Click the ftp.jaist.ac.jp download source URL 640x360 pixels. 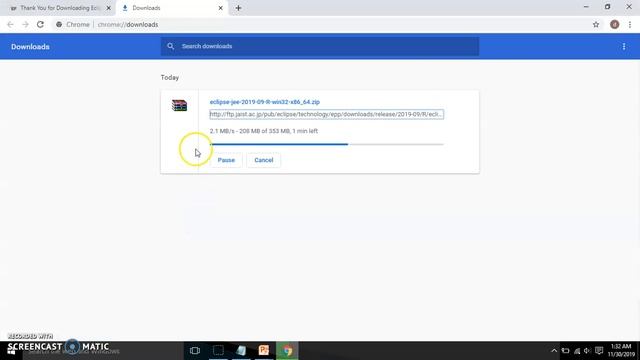[x=327, y=114]
